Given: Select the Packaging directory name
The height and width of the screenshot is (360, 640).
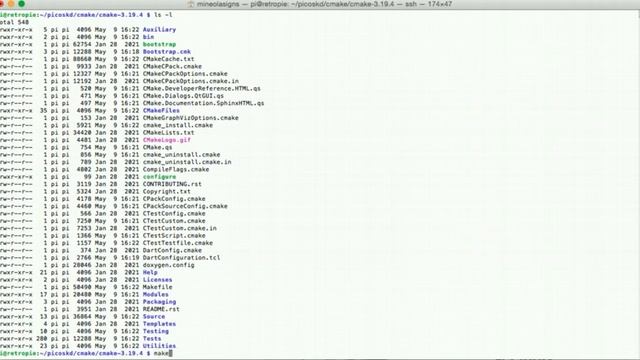Looking at the screenshot, I should tap(159, 301).
